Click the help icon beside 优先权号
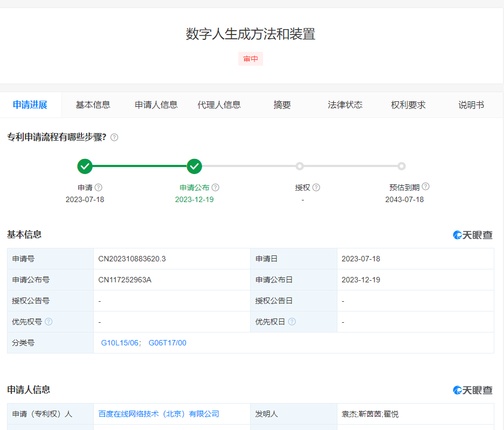The height and width of the screenshot is (430, 504). click(x=49, y=322)
